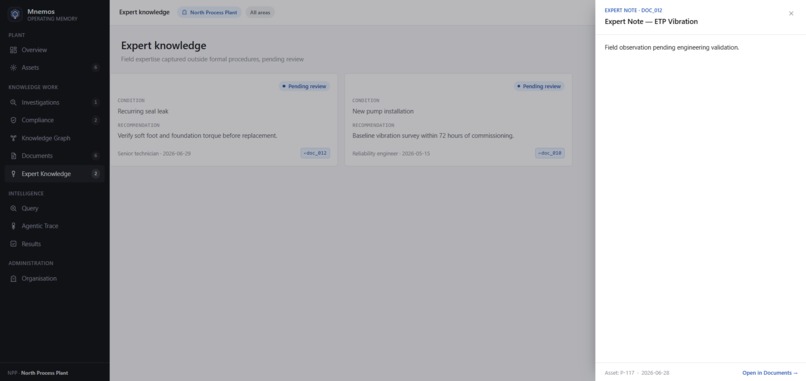Click the Documents count badge
Image resolution: width=806 pixels, height=381 pixels.
click(x=96, y=156)
